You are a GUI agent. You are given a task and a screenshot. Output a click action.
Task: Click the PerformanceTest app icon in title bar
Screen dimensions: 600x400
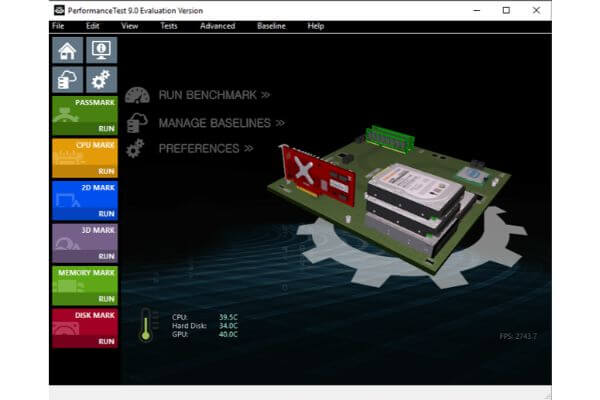click(x=59, y=10)
